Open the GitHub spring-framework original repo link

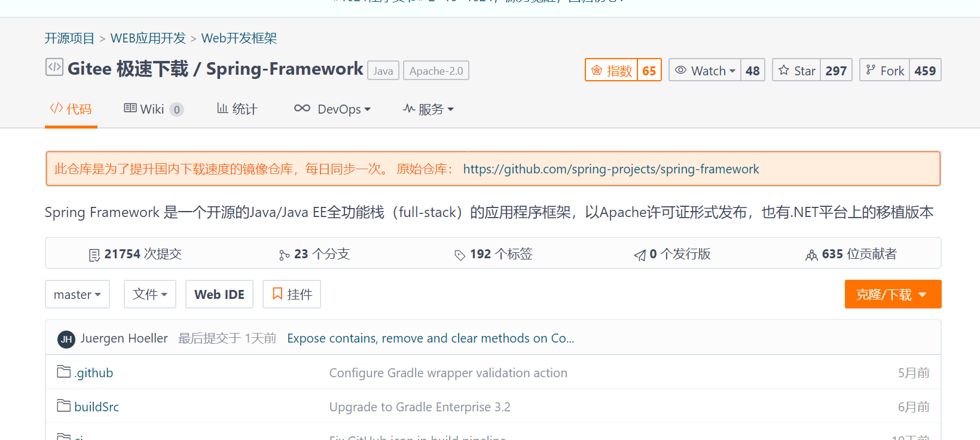[x=611, y=169]
